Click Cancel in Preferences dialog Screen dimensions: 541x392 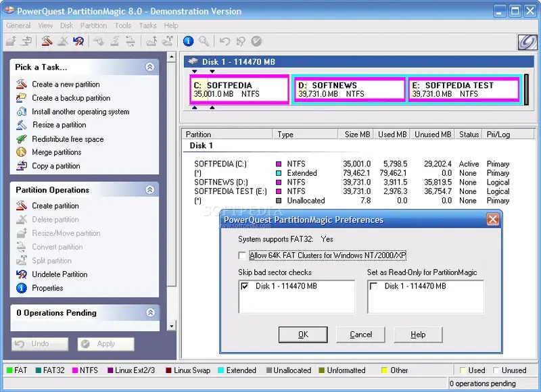pyautogui.click(x=360, y=335)
